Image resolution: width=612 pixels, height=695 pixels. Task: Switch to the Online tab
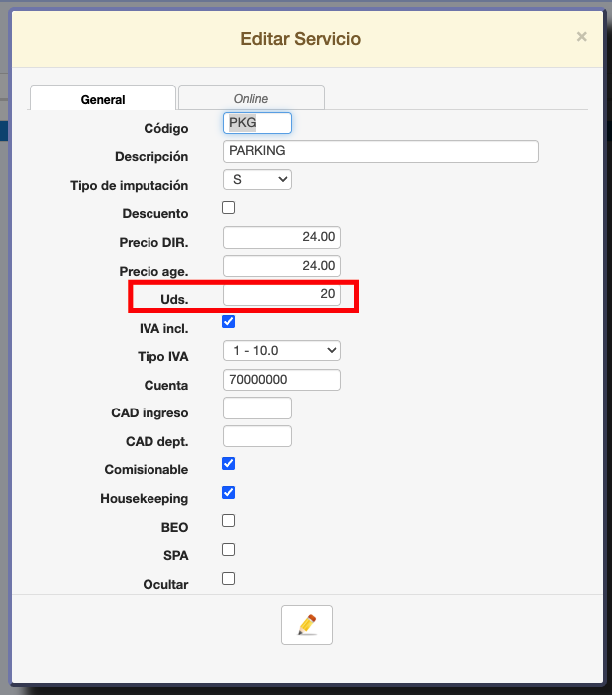pyautogui.click(x=251, y=98)
